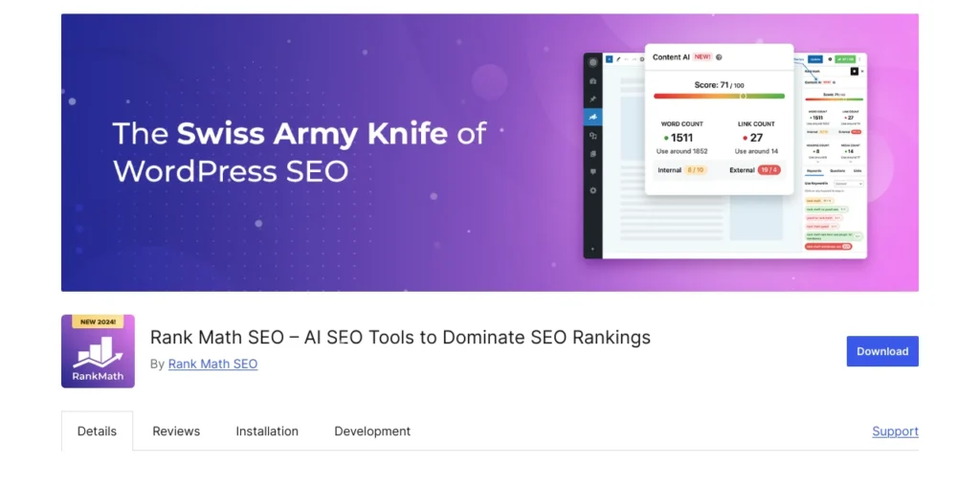Click the pin icon in mockup sidebar

point(593,99)
